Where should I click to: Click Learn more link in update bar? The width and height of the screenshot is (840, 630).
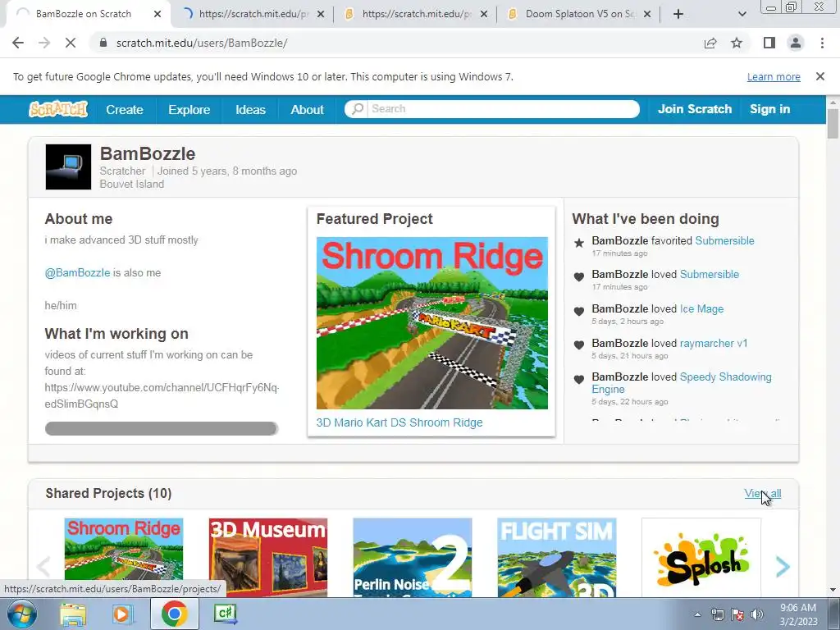tap(774, 76)
